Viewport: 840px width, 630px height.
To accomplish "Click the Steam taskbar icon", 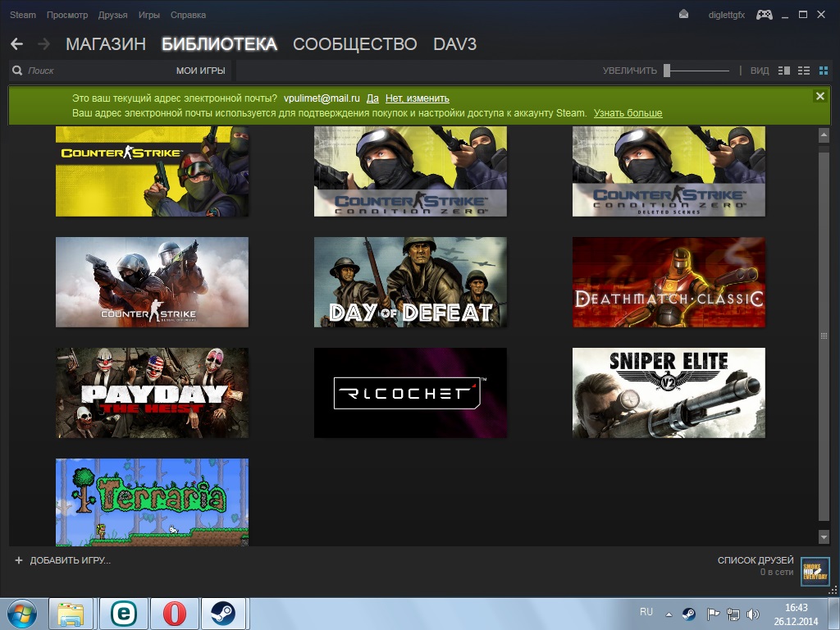I will 223,614.
